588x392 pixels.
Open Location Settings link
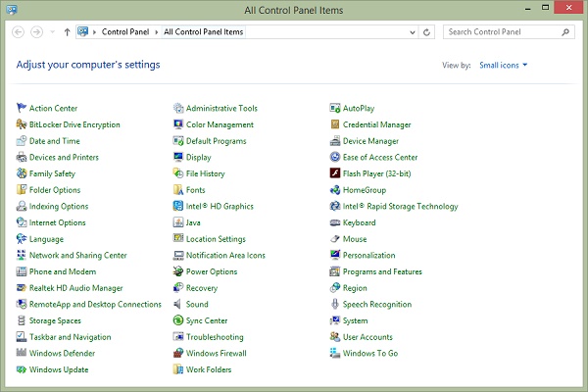coord(216,239)
